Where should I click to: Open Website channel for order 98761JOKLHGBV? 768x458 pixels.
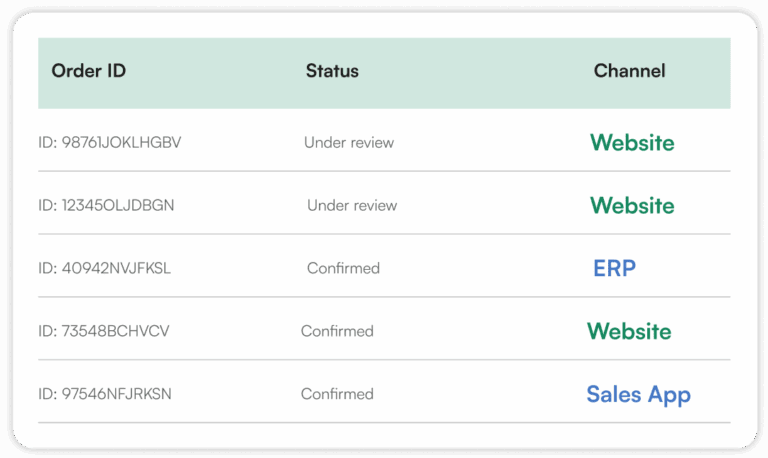632,143
